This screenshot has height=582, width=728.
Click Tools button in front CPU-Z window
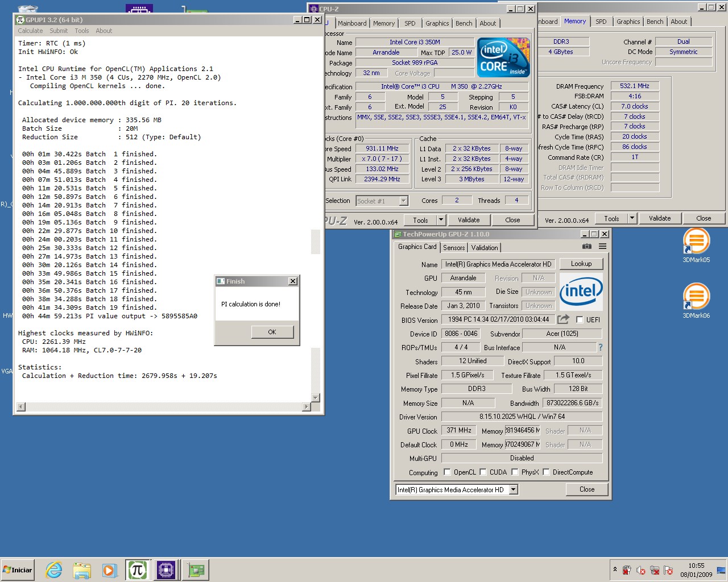point(421,220)
